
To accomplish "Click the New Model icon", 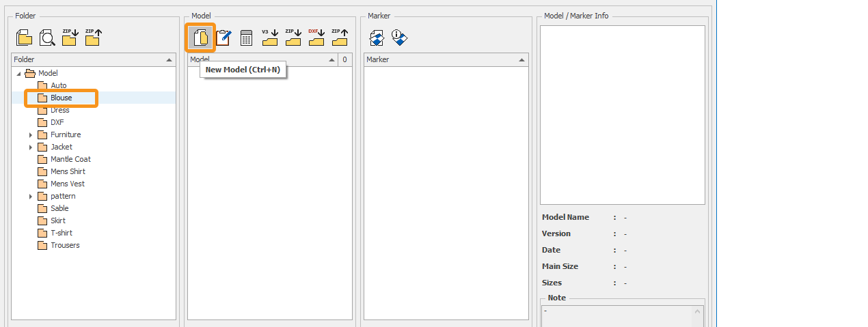I will click(201, 38).
